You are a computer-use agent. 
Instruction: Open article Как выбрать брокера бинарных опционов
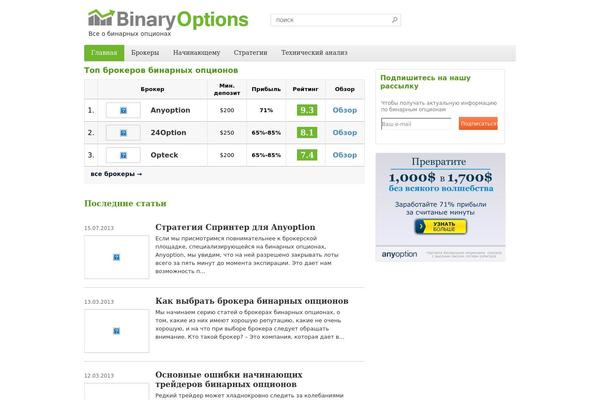tap(252, 301)
